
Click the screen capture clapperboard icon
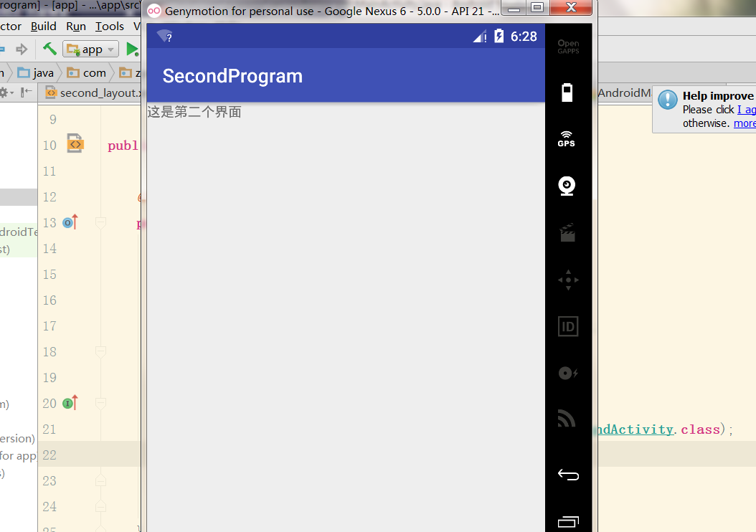pos(567,233)
